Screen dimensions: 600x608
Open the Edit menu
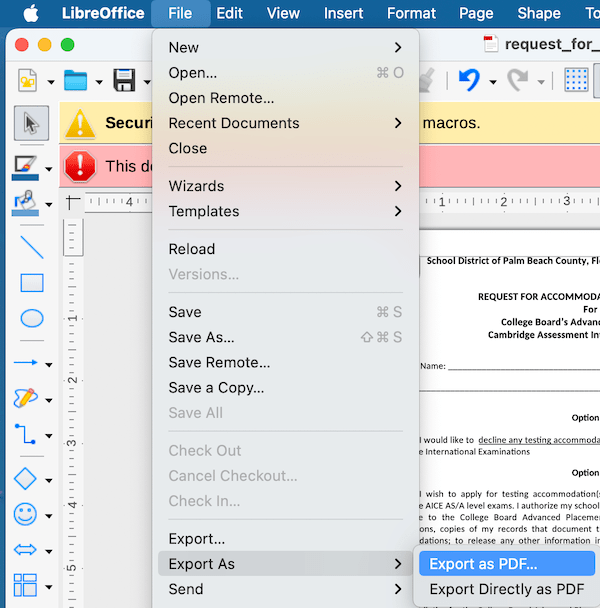[229, 13]
